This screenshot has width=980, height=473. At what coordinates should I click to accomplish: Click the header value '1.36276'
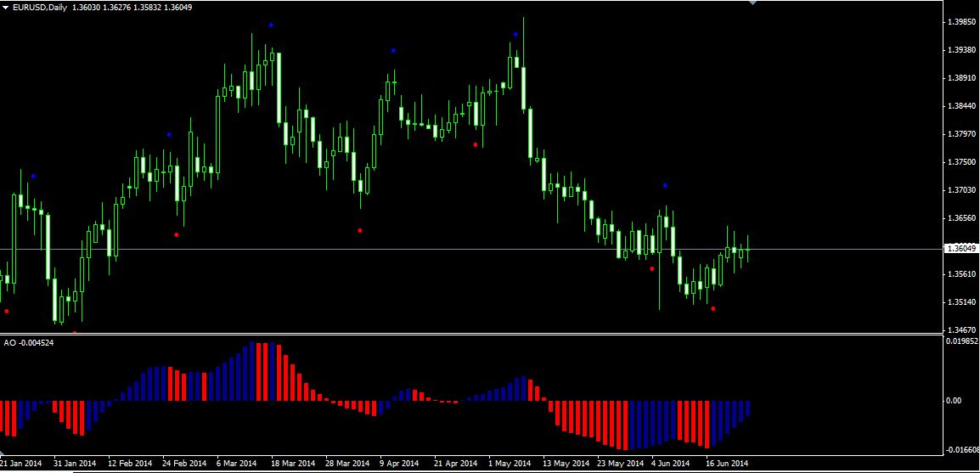pyautogui.click(x=117, y=8)
